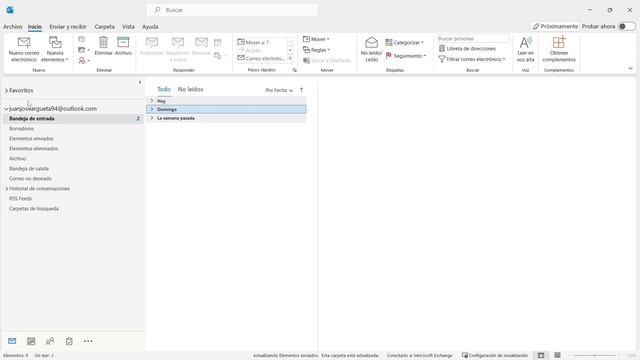Viewport: 640px width, 360px height.
Task: Expand the Favoritos section
Action: coord(6,91)
